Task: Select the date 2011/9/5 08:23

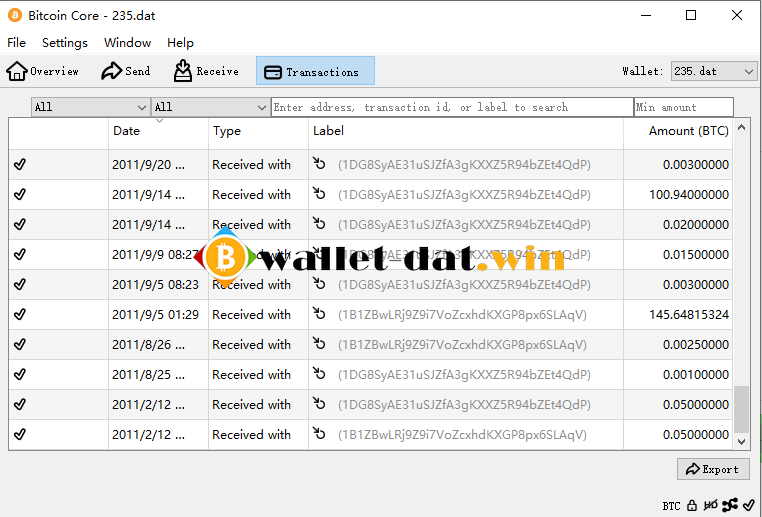Action: [x=156, y=285]
